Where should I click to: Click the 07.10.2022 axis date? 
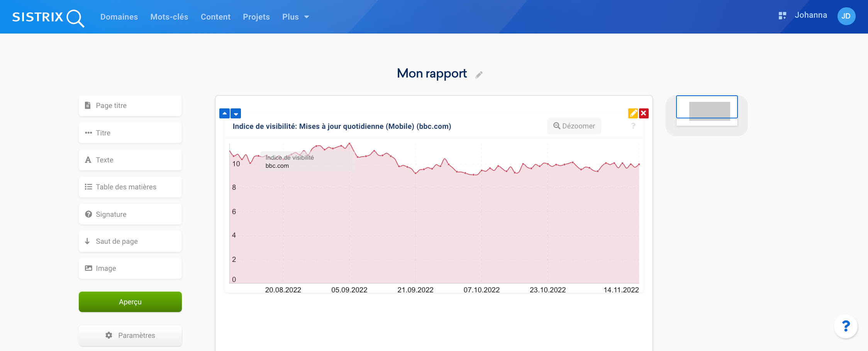click(481, 290)
